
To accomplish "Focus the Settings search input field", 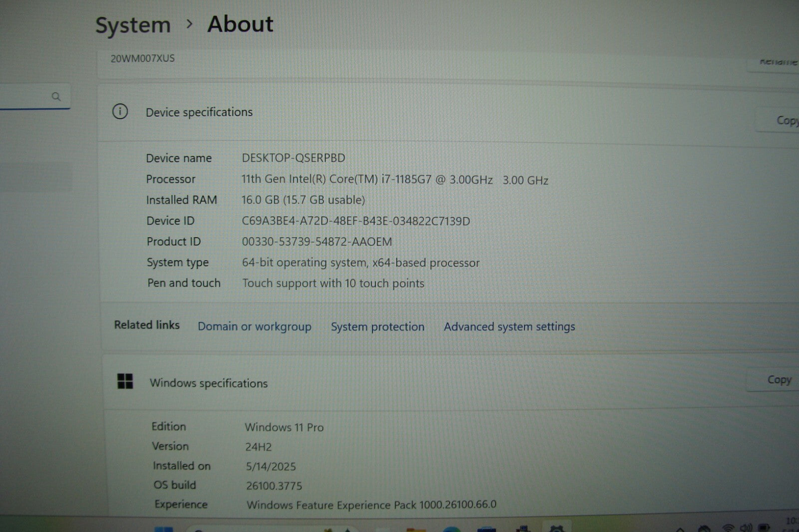I will (25, 97).
